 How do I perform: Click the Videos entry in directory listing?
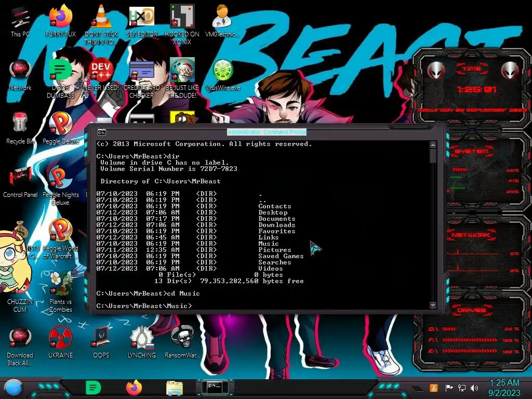click(270, 269)
